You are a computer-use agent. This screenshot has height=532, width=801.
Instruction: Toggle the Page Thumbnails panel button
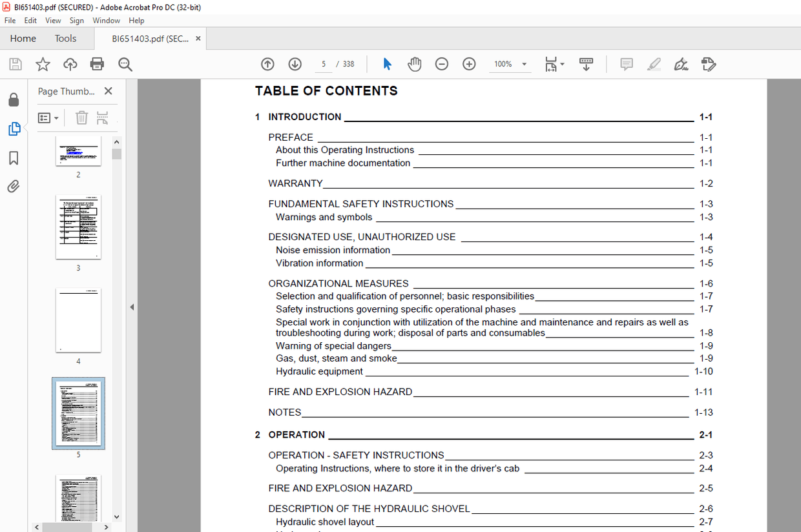coord(14,129)
